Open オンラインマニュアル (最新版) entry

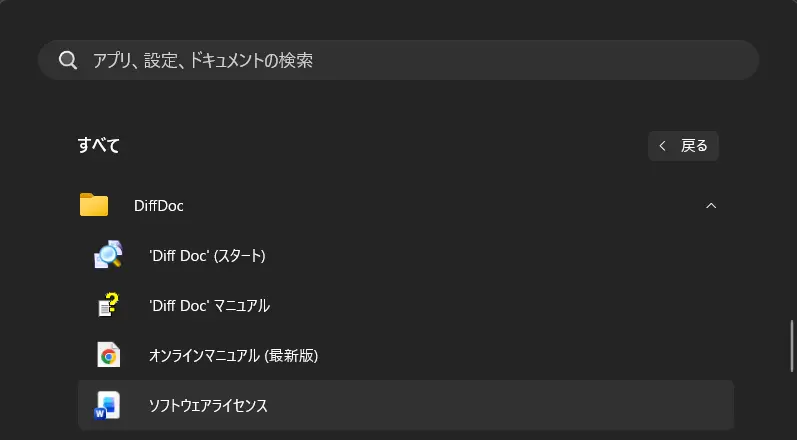pos(233,355)
